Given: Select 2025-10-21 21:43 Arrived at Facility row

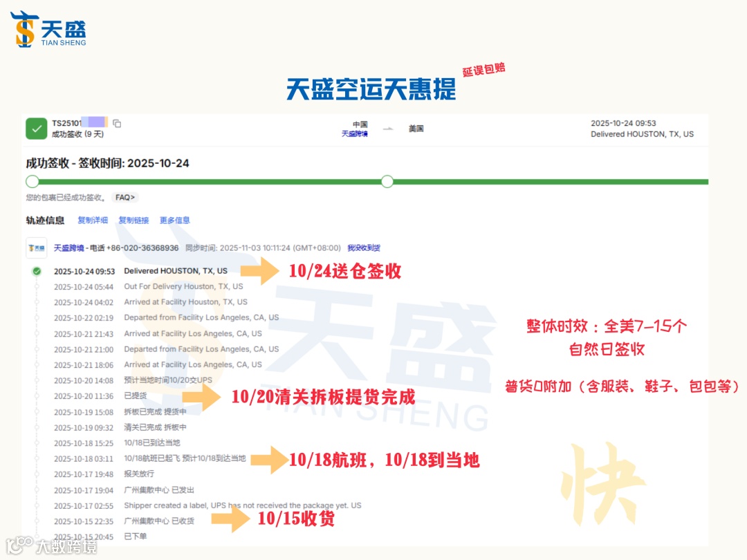Looking at the screenshot, I should [158, 334].
